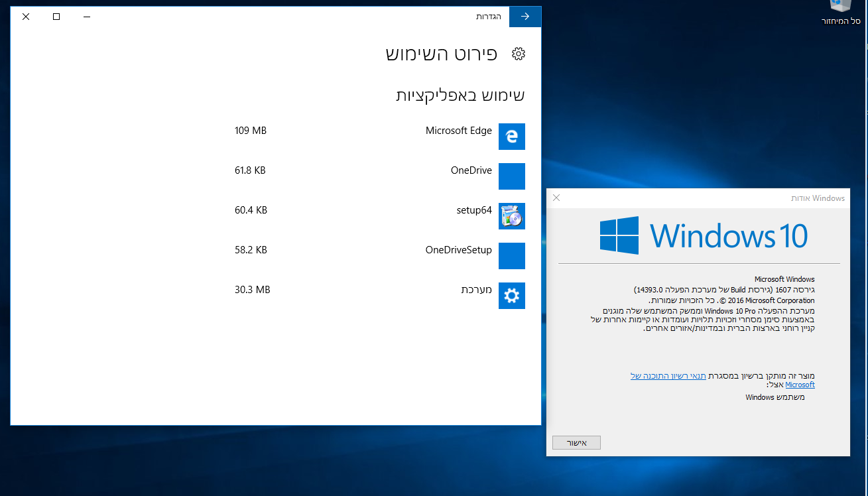Select the Microsoft Edge row label
868x496 pixels.
pyautogui.click(x=459, y=131)
